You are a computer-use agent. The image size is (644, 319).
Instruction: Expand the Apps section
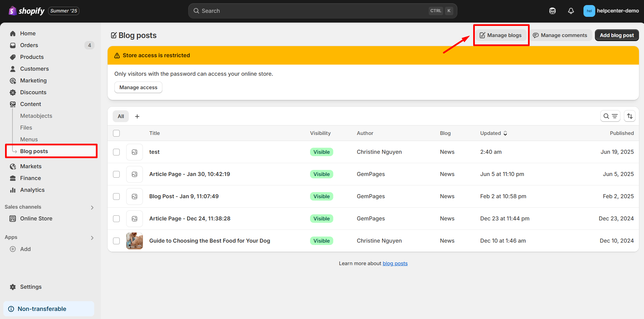click(92, 238)
